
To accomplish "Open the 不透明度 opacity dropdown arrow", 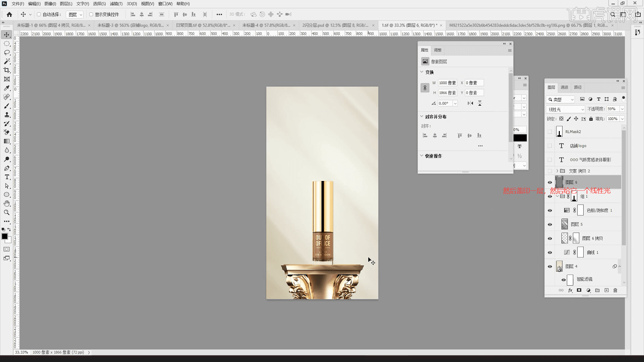I will [x=622, y=109].
